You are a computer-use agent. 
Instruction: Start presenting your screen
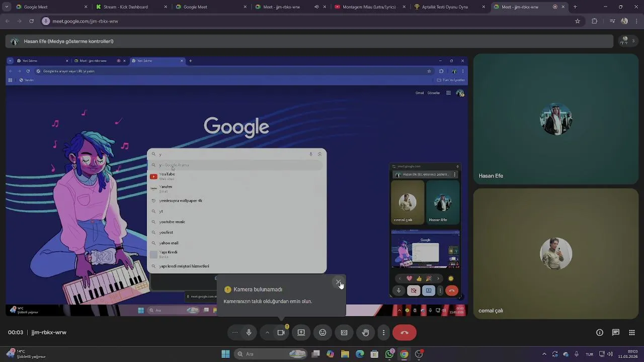click(x=301, y=332)
